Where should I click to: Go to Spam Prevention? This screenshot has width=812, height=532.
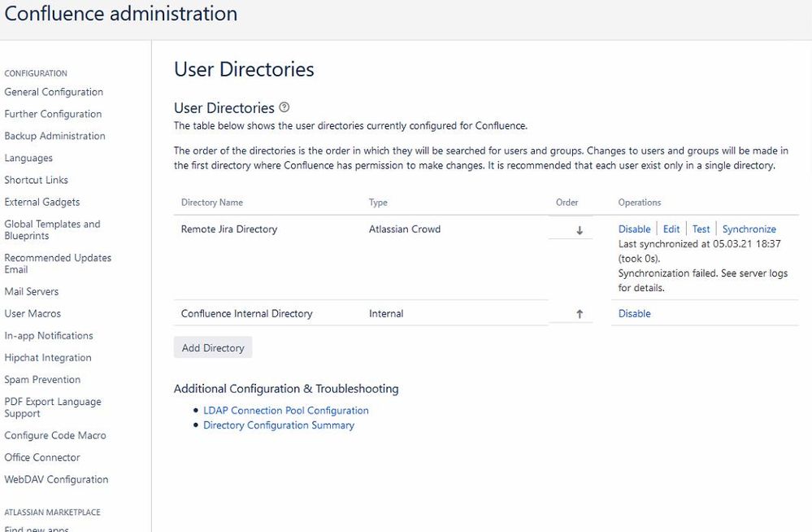tap(42, 380)
